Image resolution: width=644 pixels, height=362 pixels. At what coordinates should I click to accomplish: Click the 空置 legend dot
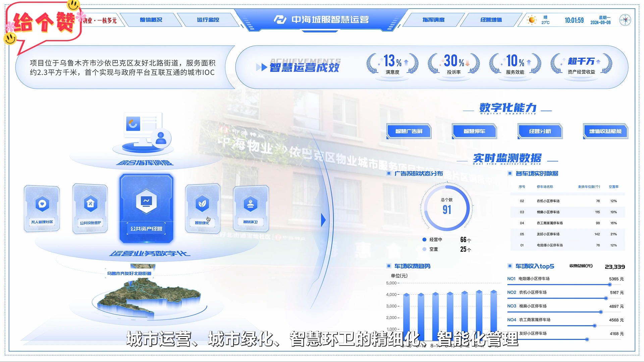click(424, 249)
